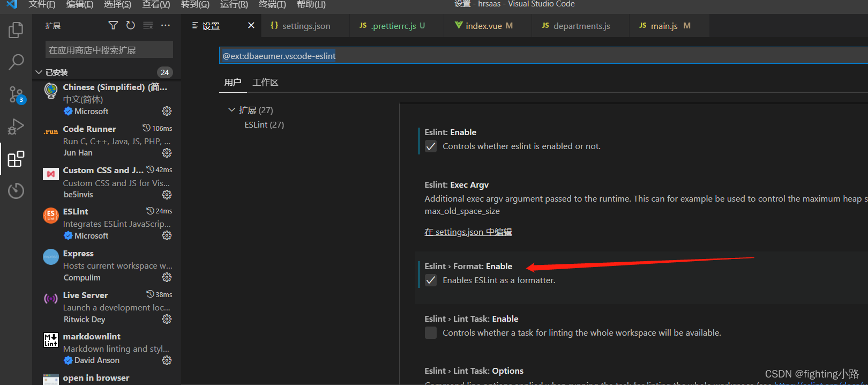The width and height of the screenshot is (868, 385).
Task: Select the Express extension entry
Action: click(107, 265)
